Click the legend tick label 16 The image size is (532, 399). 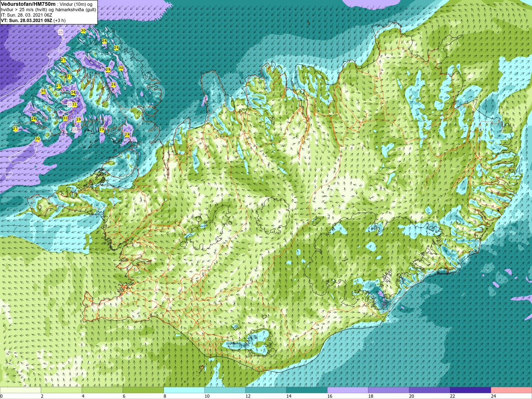[330, 396]
